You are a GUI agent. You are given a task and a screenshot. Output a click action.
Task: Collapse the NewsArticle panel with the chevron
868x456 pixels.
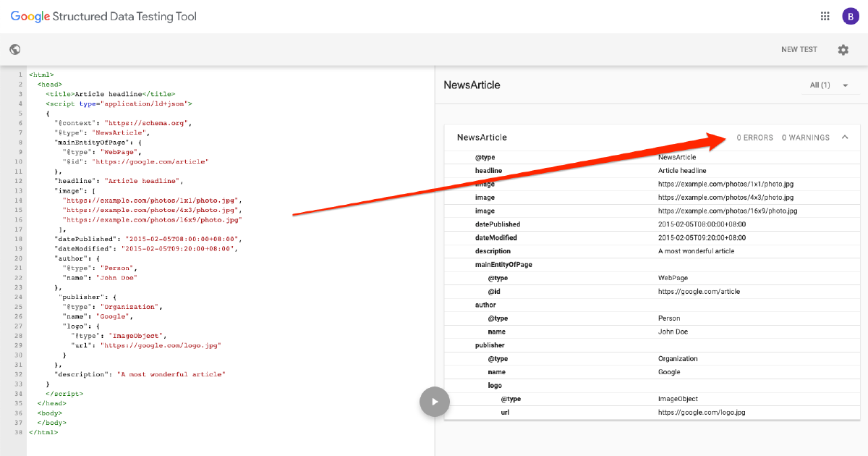click(x=846, y=137)
